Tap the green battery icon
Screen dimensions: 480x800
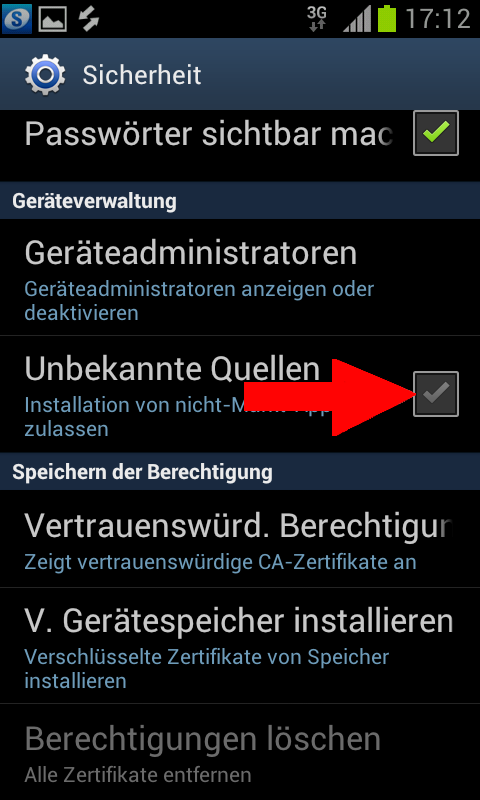click(x=387, y=19)
